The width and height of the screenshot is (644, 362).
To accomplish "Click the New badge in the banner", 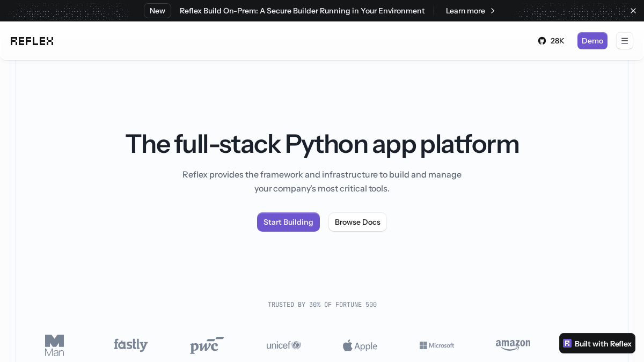I will pyautogui.click(x=157, y=11).
